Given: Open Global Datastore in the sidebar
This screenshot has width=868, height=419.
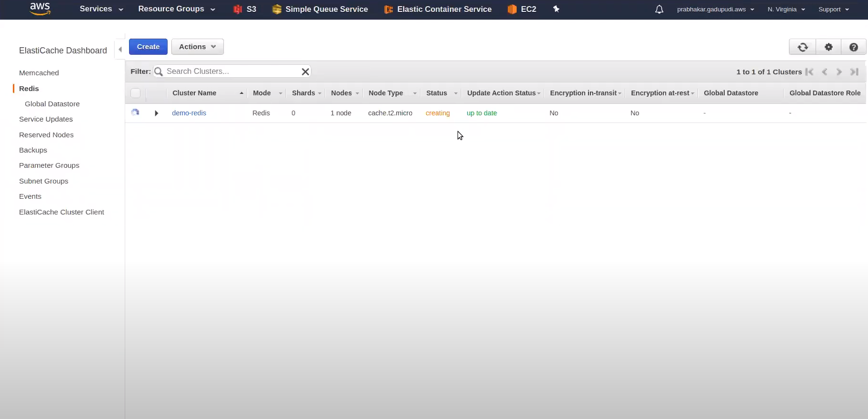Looking at the screenshot, I should pos(52,104).
